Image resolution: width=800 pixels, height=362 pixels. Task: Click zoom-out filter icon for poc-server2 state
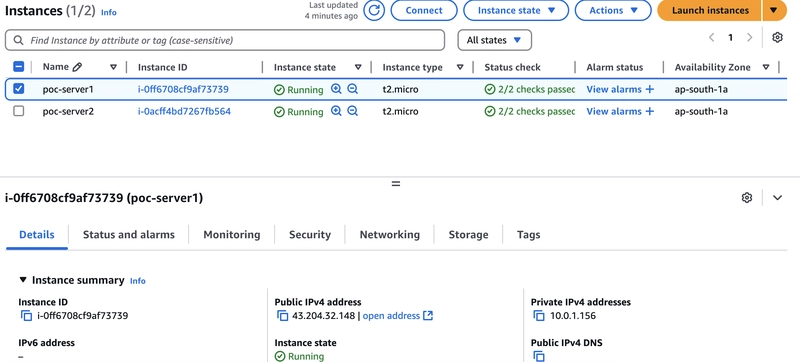353,111
